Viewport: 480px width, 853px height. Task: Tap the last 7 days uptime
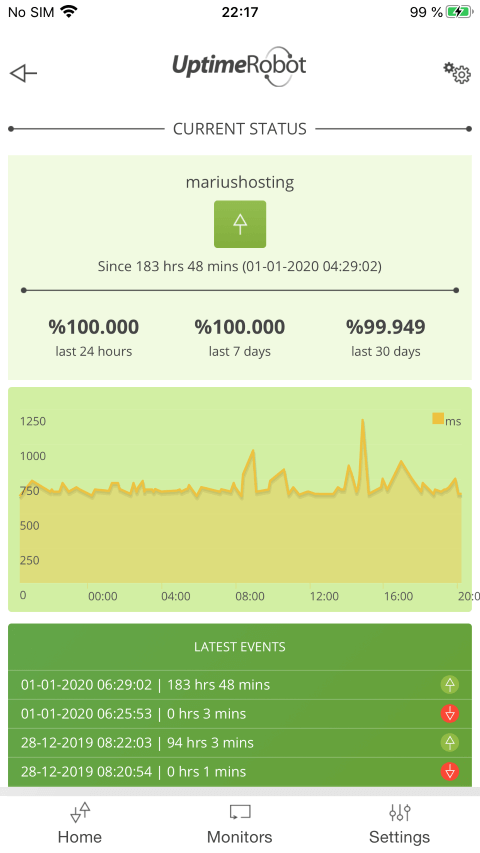click(239, 337)
